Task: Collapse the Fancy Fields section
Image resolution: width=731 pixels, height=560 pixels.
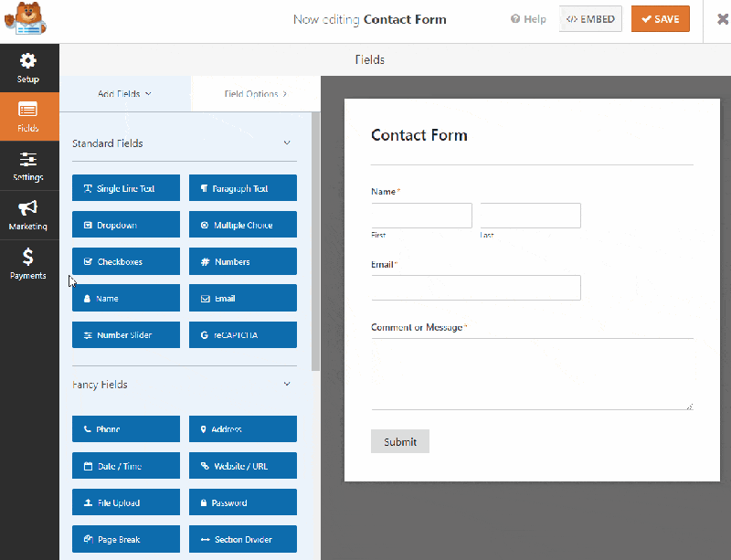Action: (286, 384)
